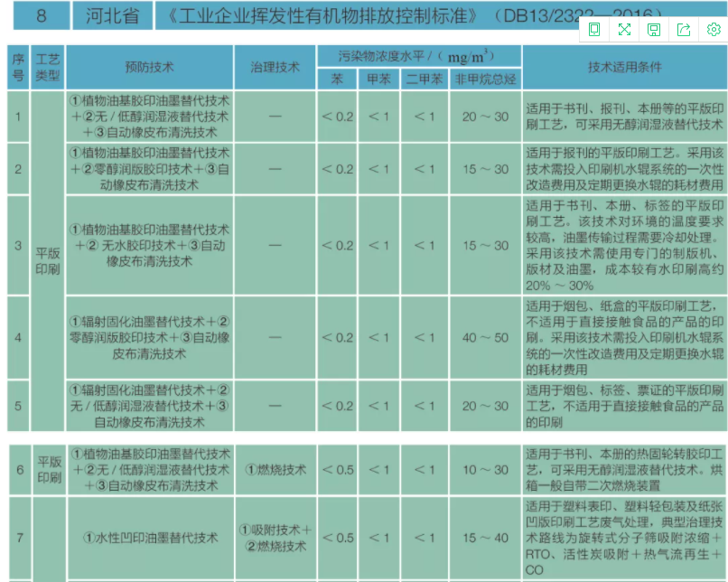Viewport: 728px width, 582px height.
Task: Select the '①吸附技术+②燃烧技术' cell in row 7
Action: (275, 538)
